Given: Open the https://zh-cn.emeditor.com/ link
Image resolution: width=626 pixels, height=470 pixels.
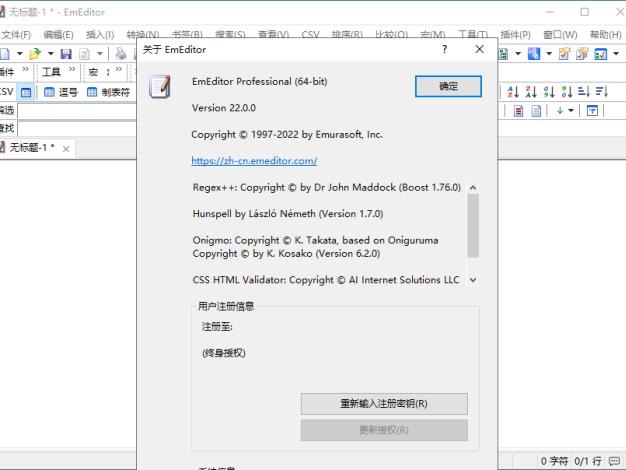Looking at the screenshot, I should click(254, 161).
